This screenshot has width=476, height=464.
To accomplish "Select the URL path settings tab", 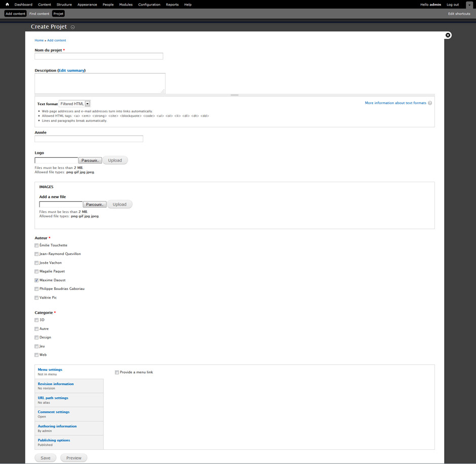I will 69,400.
